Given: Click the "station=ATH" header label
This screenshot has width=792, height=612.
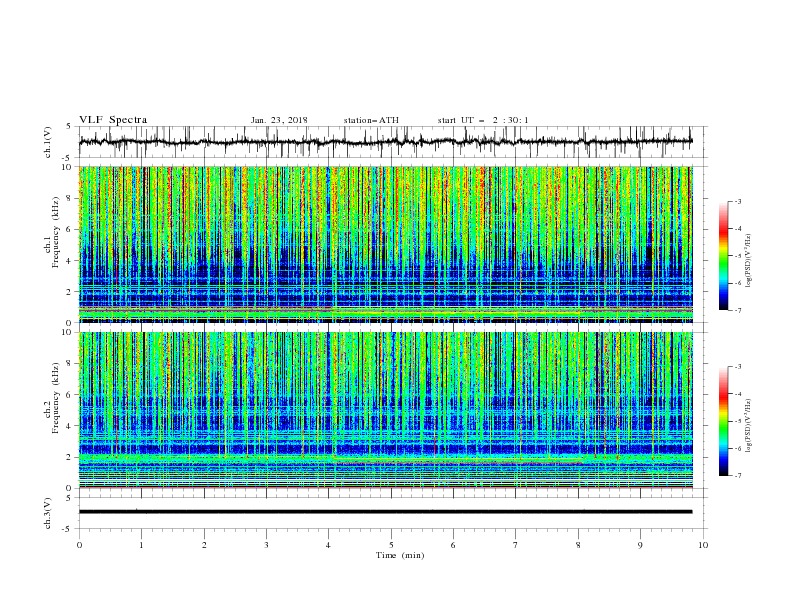Looking at the screenshot, I should 371,120.
